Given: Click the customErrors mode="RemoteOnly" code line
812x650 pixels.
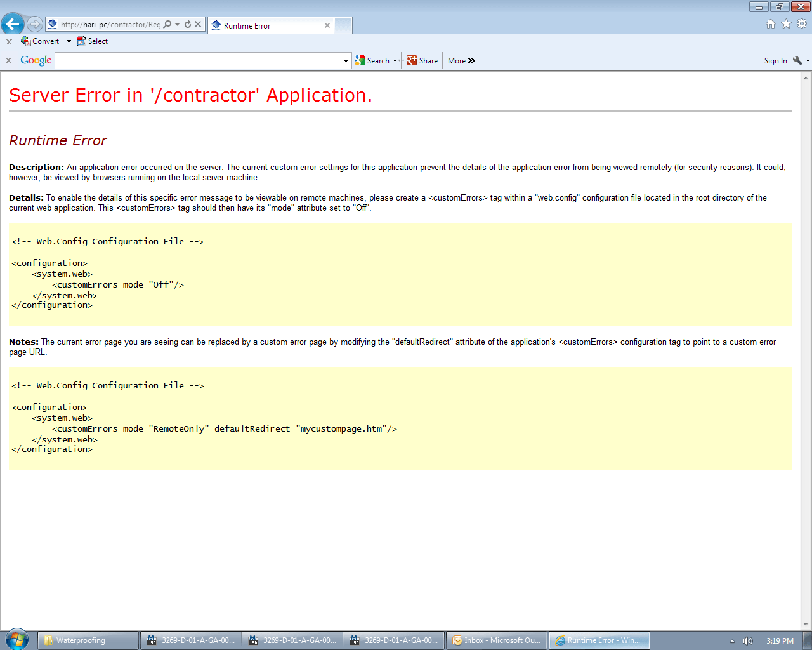Looking at the screenshot, I should tap(225, 429).
